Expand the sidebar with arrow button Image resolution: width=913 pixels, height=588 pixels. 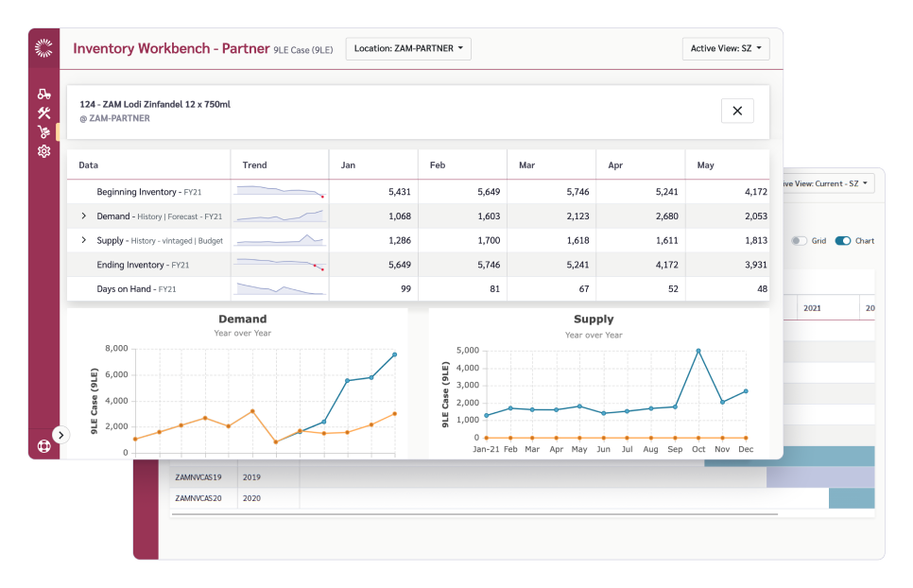point(60,435)
